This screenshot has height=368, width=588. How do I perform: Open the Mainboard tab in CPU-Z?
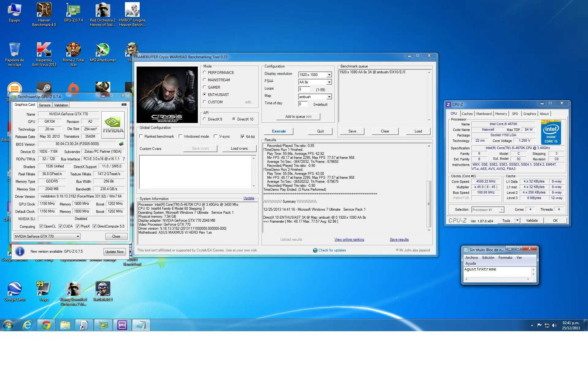[x=484, y=114]
